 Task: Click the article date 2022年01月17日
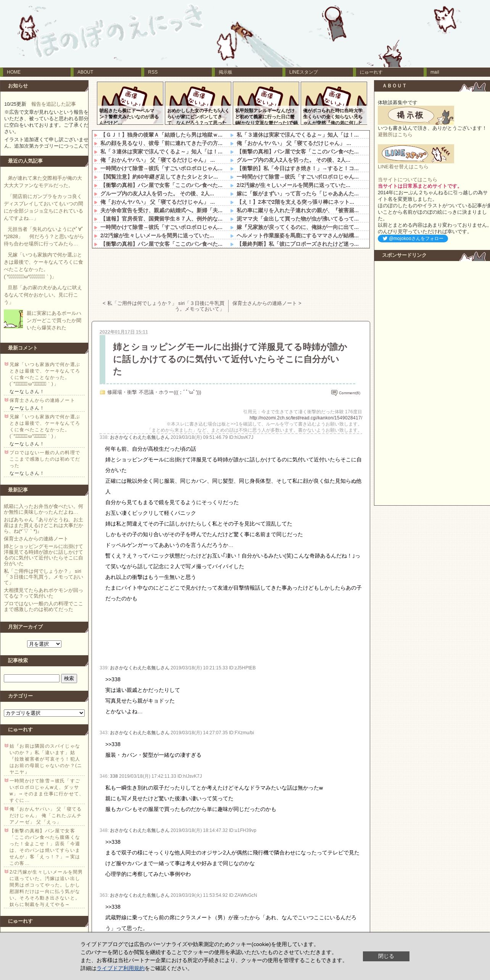click(x=124, y=332)
